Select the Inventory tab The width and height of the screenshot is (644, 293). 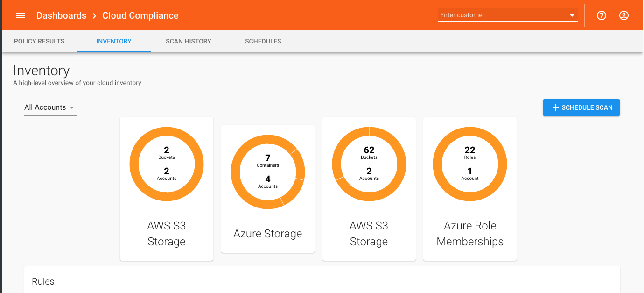114,41
